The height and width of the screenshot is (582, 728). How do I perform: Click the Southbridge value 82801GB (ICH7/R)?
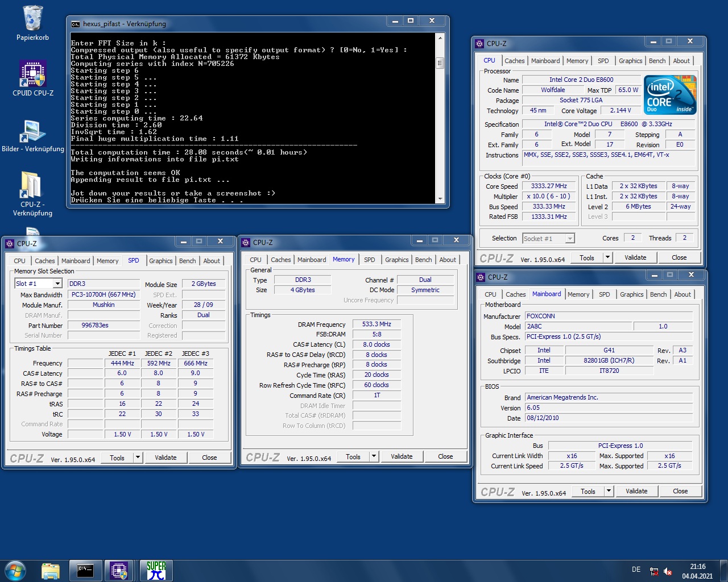tap(609, 360)
